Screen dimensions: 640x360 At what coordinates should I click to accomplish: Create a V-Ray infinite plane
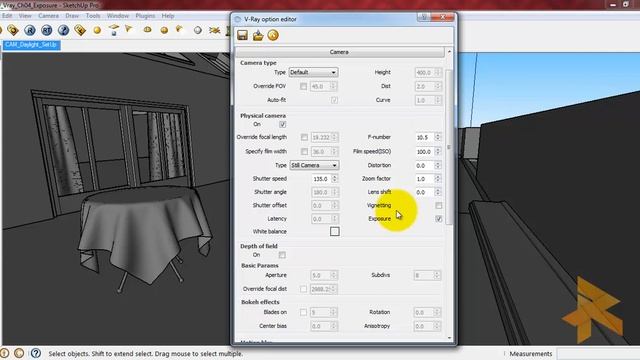tap(214, 30)
